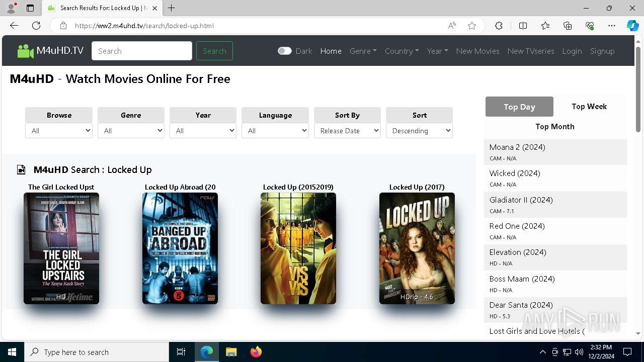Screen dimensions: 644x362
Task: Launch Firefox from taskbar
Action: (x=256, y=352)
